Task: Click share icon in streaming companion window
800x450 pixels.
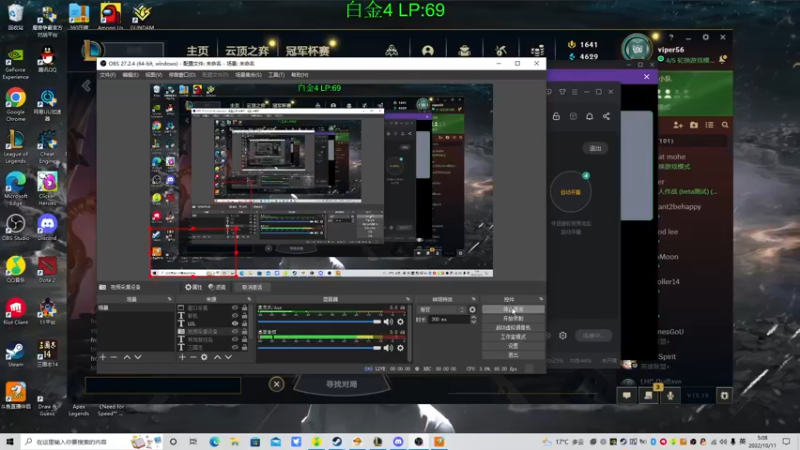Action: point(606,116)
